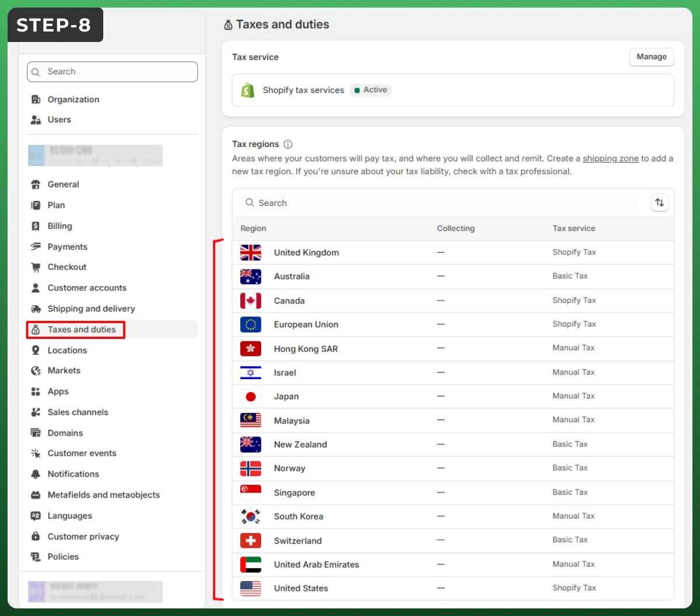
Task: Click the sort arrows button in tax regions
Action: tap(660, 203)
